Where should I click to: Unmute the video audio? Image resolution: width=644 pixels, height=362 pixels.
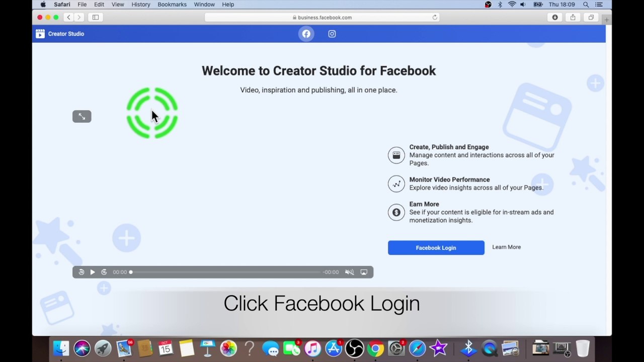coord(349,272)
